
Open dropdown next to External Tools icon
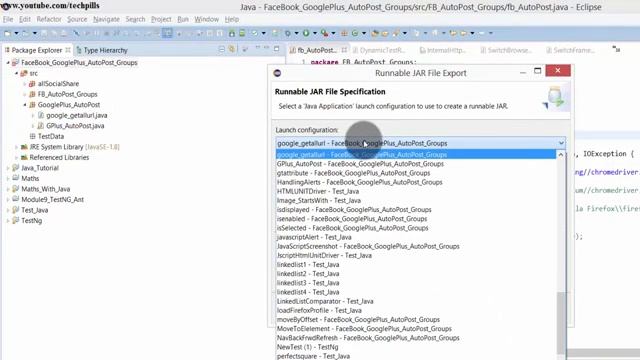tap(333, 33)
